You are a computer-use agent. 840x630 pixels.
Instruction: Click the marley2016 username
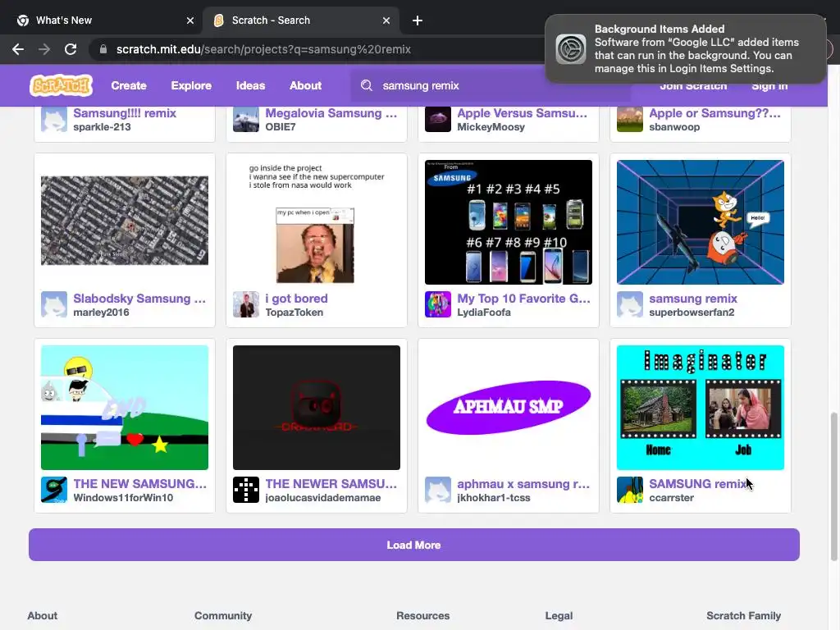pos(101,313)
